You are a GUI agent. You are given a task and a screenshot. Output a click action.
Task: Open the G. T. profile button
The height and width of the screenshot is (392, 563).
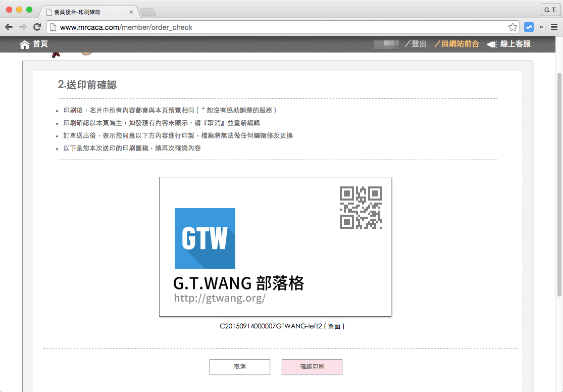(x=550, y=10)
